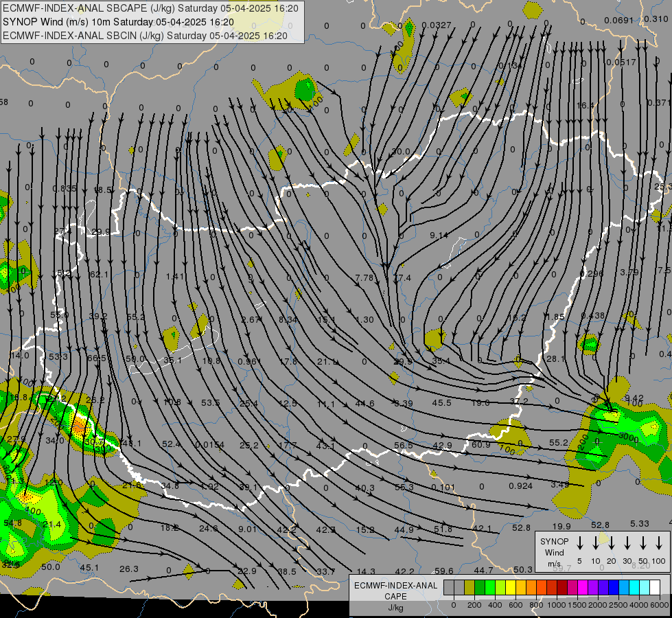Click the CAPE label in the color legend
Image resolution: width=672 pixels, height=618 pixels.
(395, 597)
